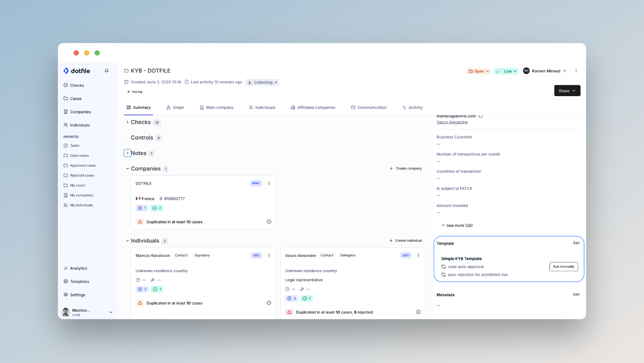644x363 pixels.
Task: Collapse the Companies section
Action: coord(128,169)
